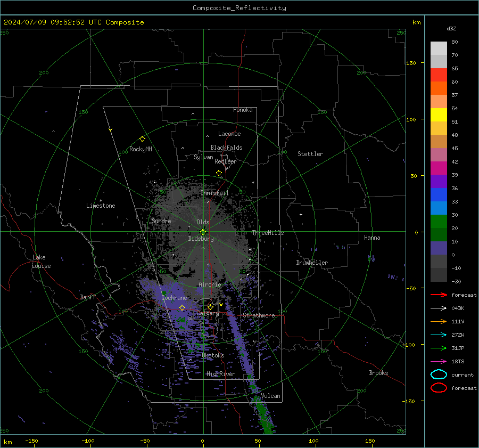Click the Hanna town label

pyautogui.click(x=372, y=238)
